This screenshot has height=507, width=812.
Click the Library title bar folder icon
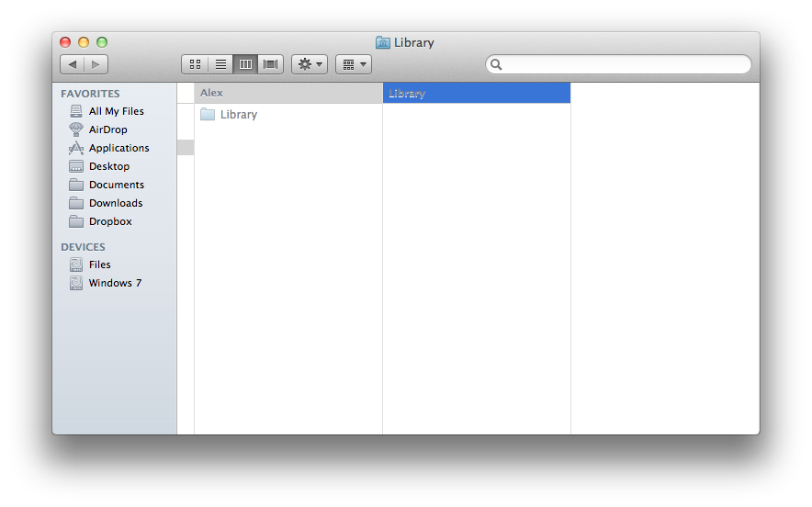(383, 42)
